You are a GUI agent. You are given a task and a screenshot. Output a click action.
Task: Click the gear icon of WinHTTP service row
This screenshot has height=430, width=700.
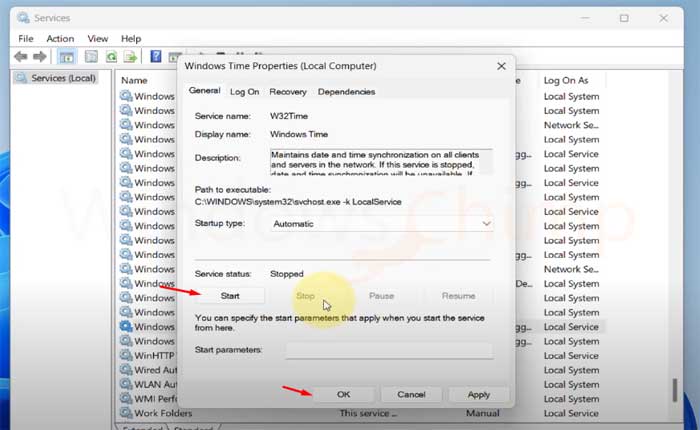tap(126, 355)
